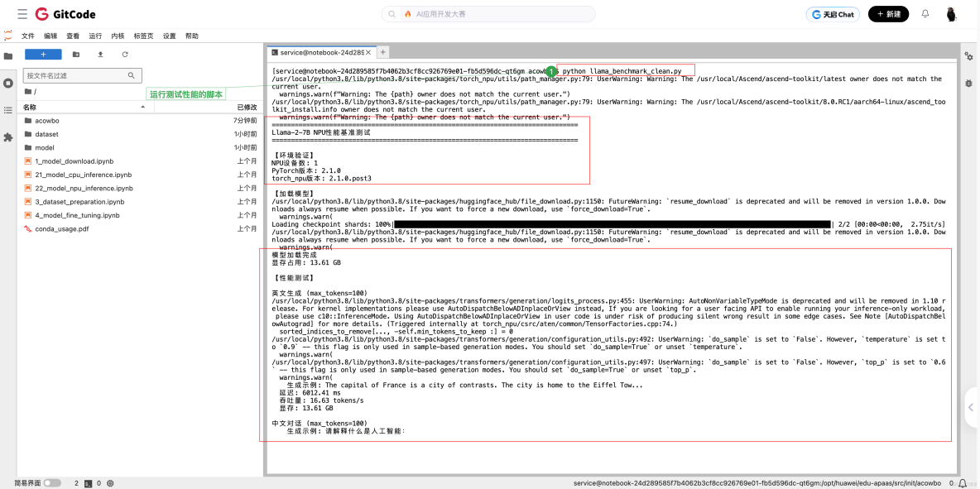Open the table of contents sidebar icon
Image resolution: width=980 pixels, height=489 pixels.
(7, 109)
